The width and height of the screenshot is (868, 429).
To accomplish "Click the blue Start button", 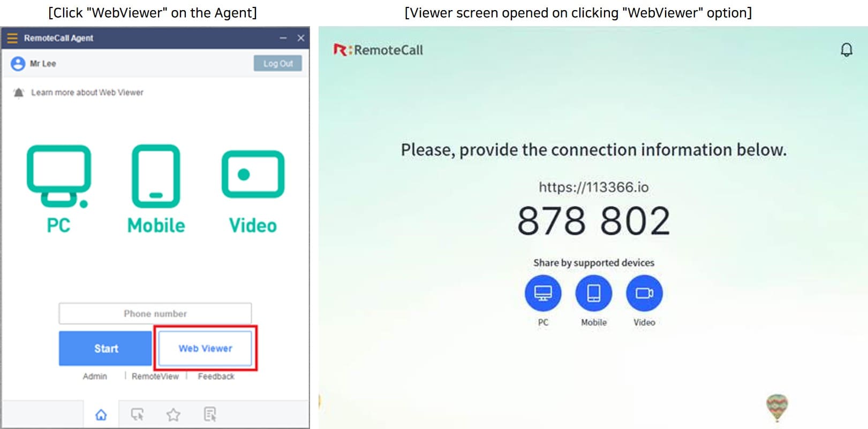I will click(x=105, y=348).
